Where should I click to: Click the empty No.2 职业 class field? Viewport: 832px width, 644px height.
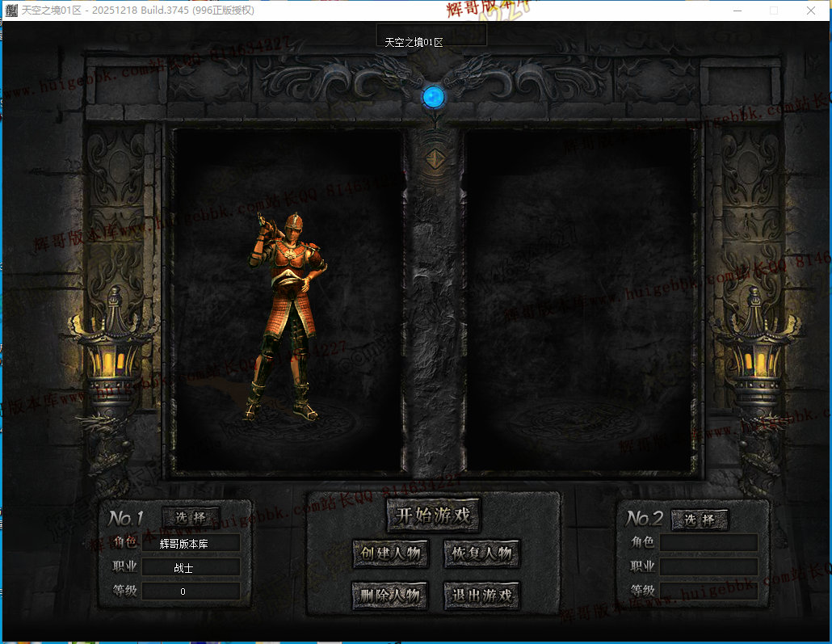(x=708, y=567)
